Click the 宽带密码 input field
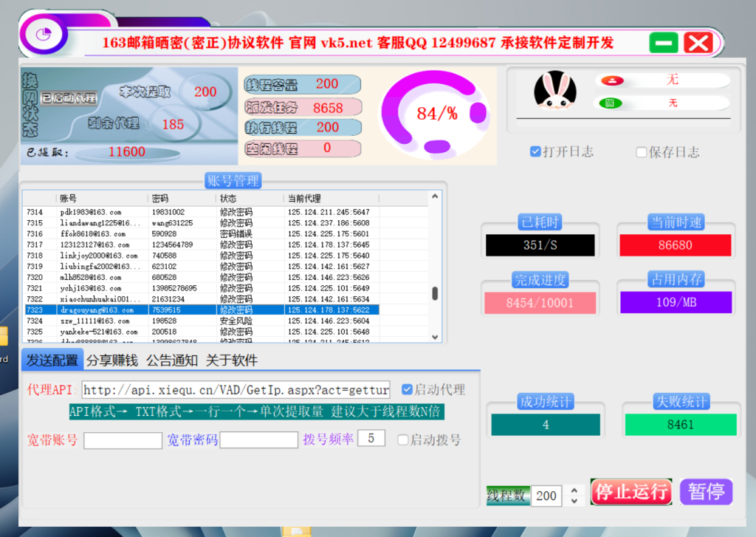Viewport: 756px width, 537px height. [259, 439]
